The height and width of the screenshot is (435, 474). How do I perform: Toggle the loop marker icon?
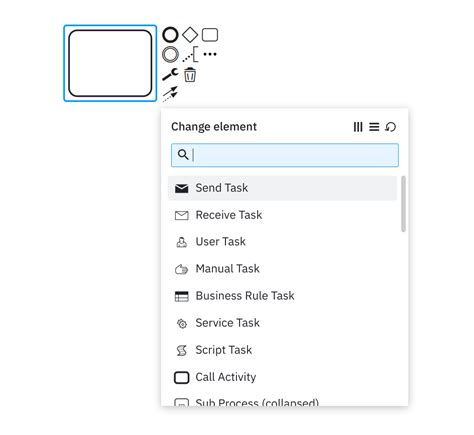(x=390, y=127)
